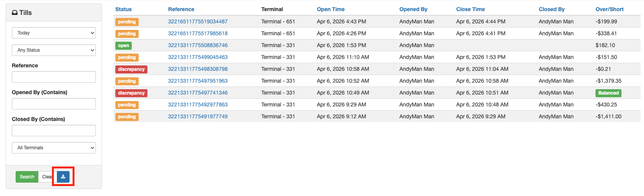The height and width of the screenshot is (196, 644).
Task: Open till reference 32213311775491977749
Action: click(x=197, y=116)
